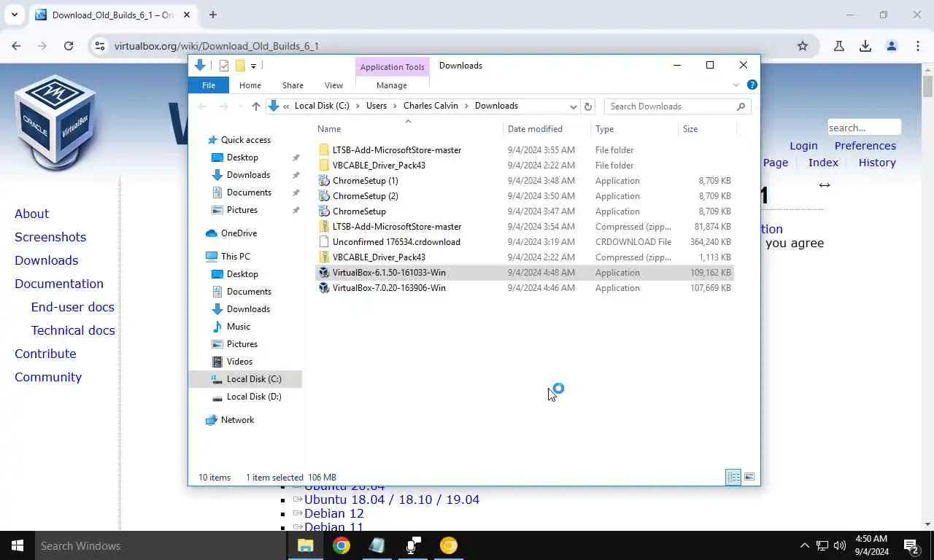Open Chrome tab search dropdown
The height and width of the screenshot is (560, 934).
[15, 15]
